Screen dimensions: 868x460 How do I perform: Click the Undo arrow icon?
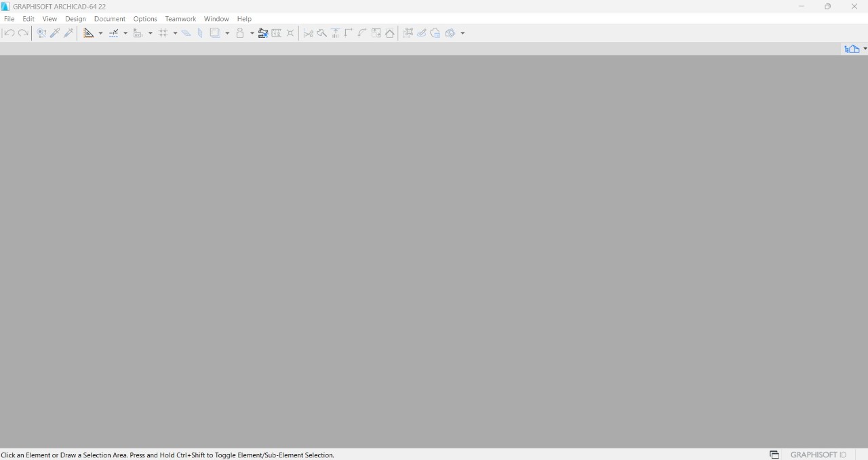click(x=9, y=33)
